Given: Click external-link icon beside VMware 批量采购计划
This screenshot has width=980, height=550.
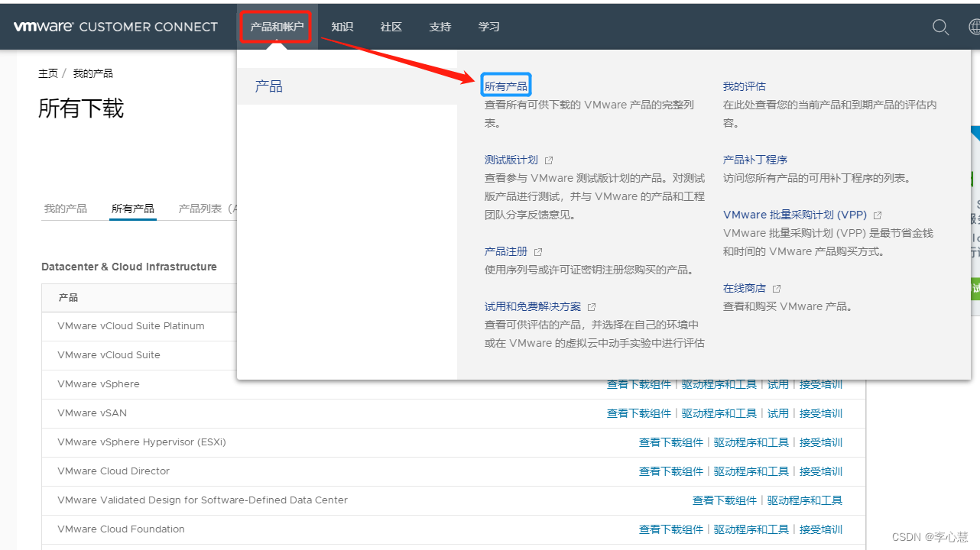Looking at the screenshot, I should [878, 215].
